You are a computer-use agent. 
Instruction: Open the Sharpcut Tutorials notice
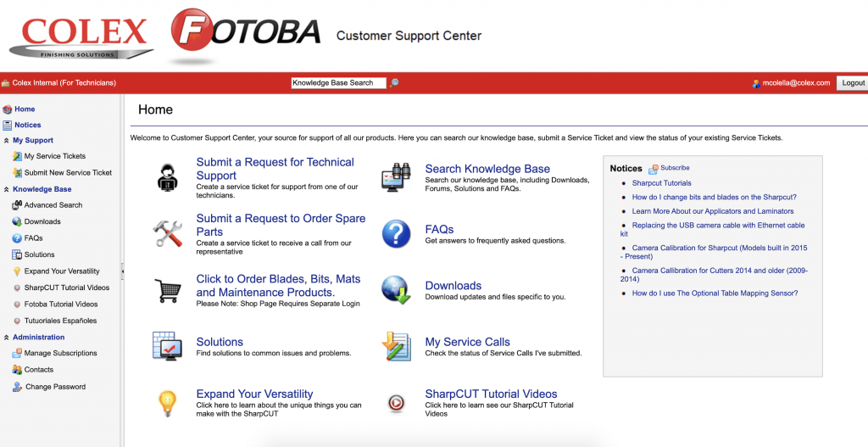tap(661, 183)
